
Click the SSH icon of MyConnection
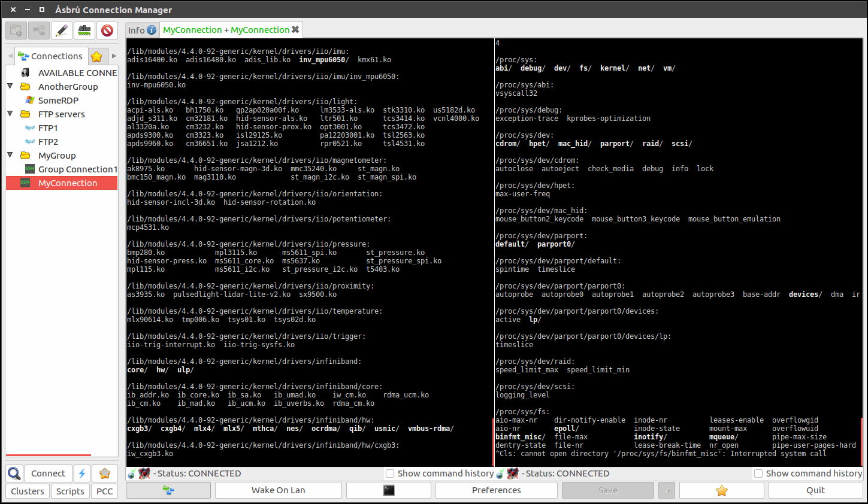(25, 183)
